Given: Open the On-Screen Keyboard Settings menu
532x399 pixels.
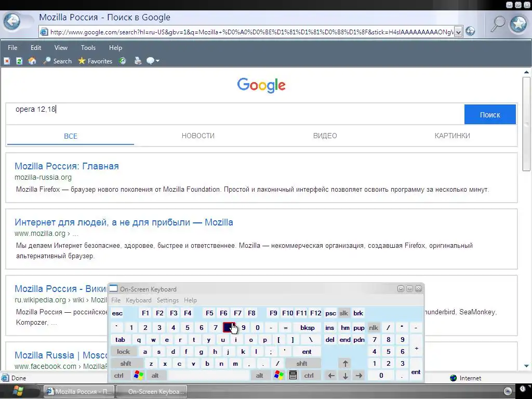Looking at the screenshot, I should point(168,300).
